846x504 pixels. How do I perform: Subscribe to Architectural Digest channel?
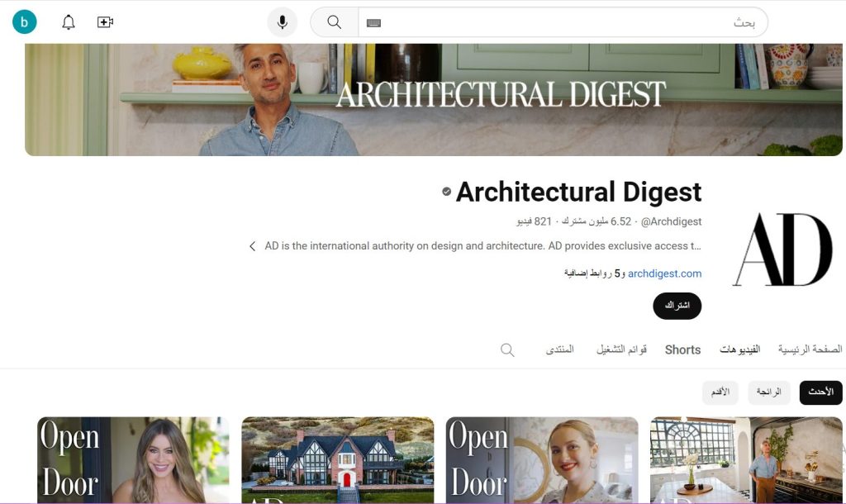coord(677,306)
